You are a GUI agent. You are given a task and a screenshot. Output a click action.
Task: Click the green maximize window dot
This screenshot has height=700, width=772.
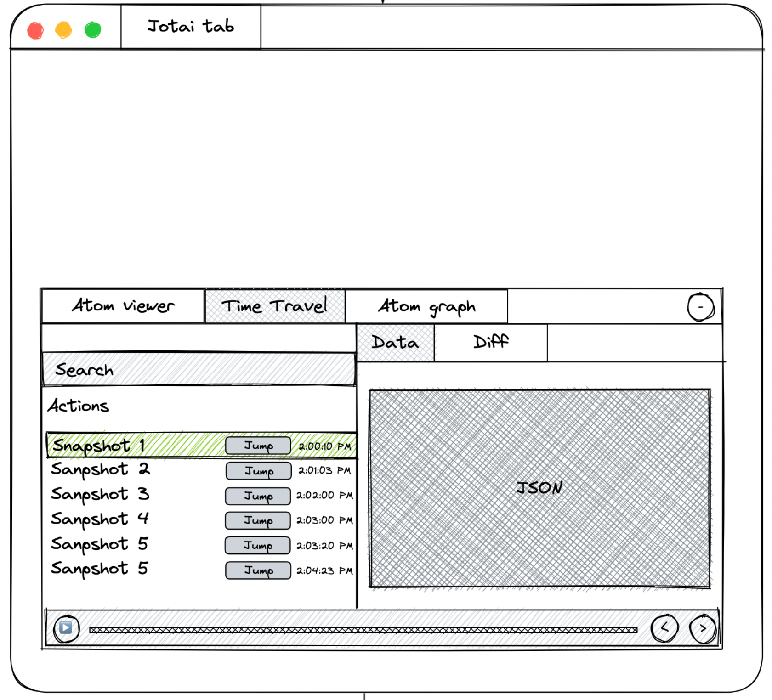pyautogui.click(x=93, y=30)
